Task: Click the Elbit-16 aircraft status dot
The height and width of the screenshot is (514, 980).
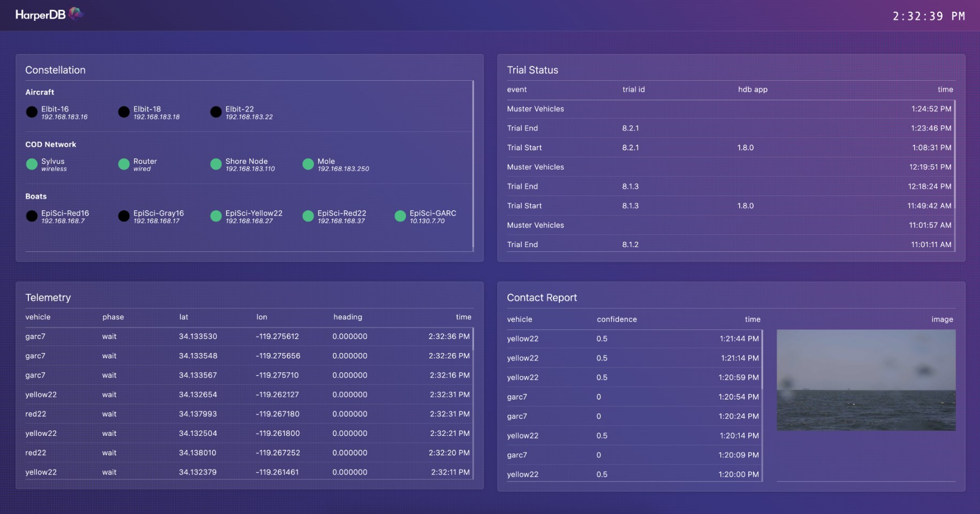Action: [x=32, y=112]
